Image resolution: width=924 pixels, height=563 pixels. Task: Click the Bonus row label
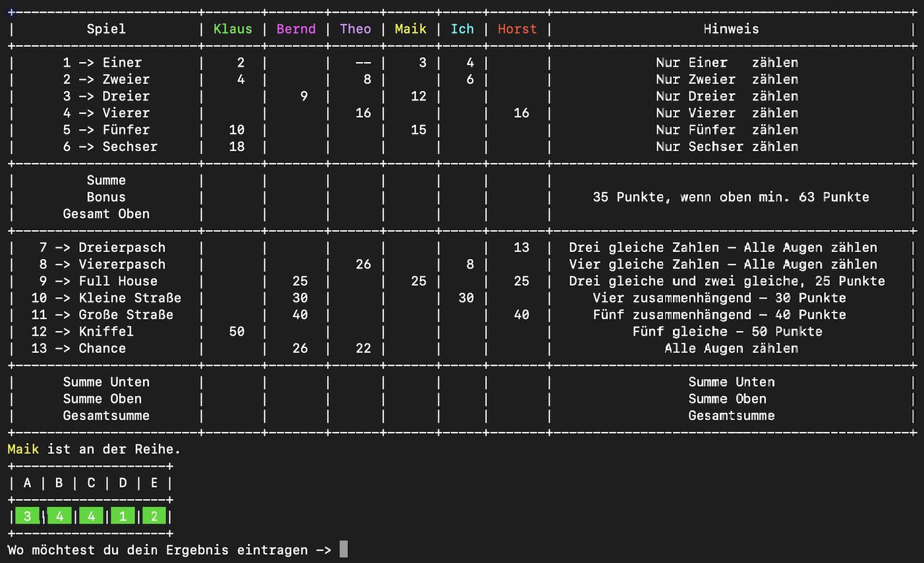pos(106,197)
